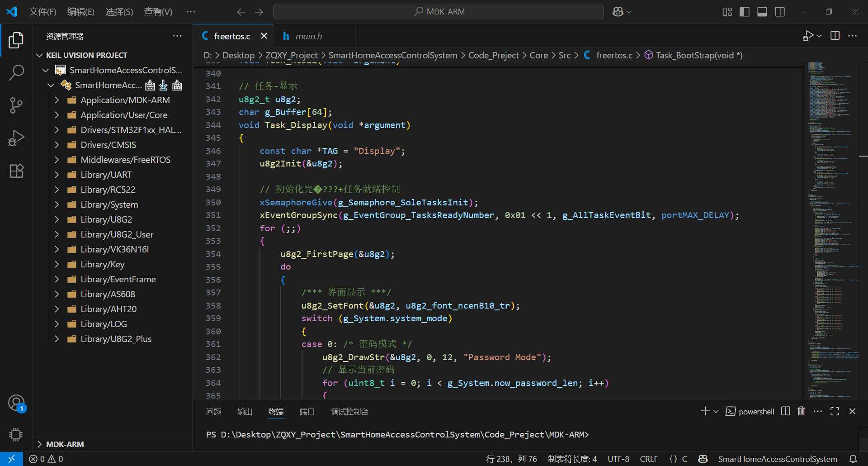This screenshot has width=868, height=466.
Task: Change the 制表符长度: 4 indentation setting
Action: 572,459
